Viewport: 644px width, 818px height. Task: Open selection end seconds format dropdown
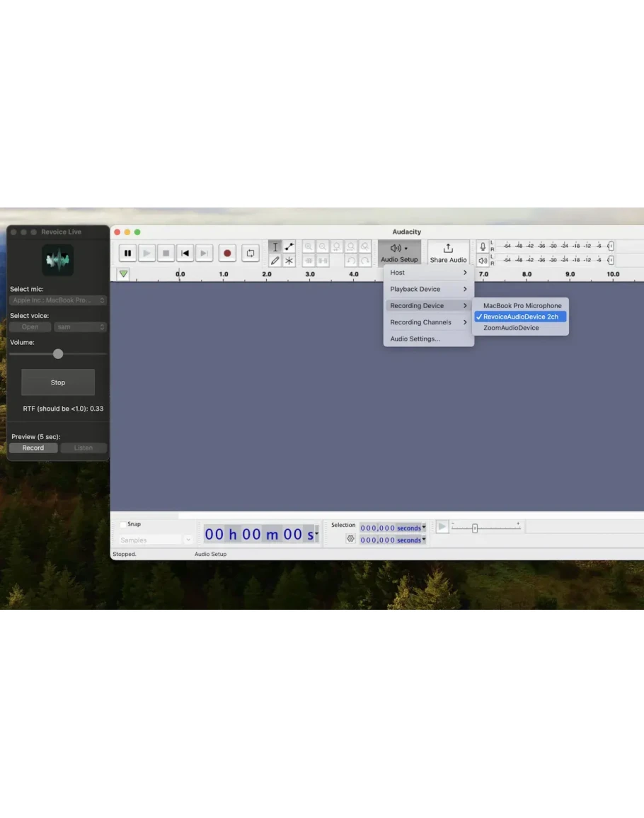pyautogui.click(x=424, y=540)
